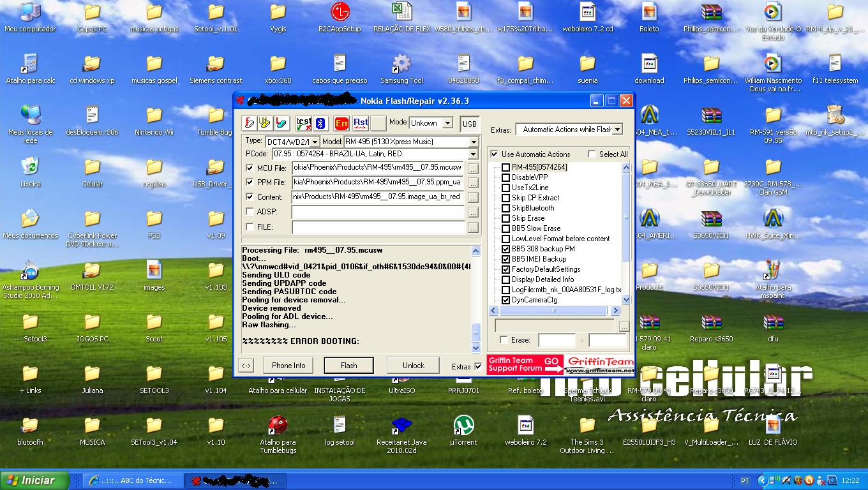The image size is (868, 490).
Task: Select the B2CAppSetup LG icon
Action: tap(340, 18)
